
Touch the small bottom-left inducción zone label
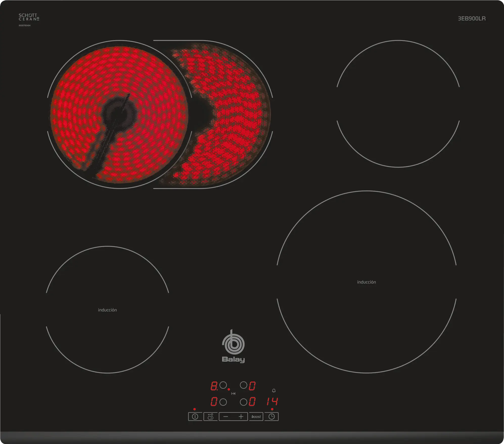tap(107, 310)
